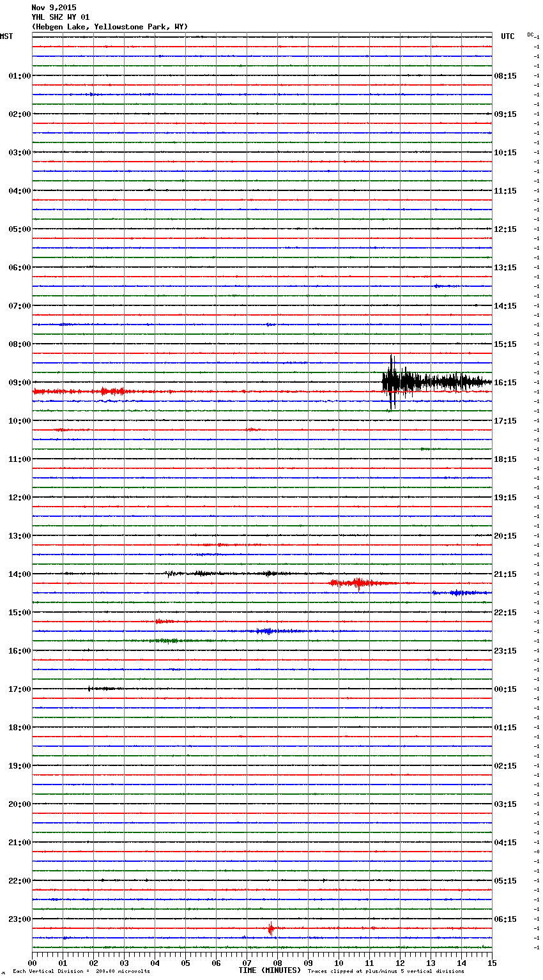
Task: Click the "Each Vertical Division = 200.00 microvolts" note
Action: (x=81, y=972)
